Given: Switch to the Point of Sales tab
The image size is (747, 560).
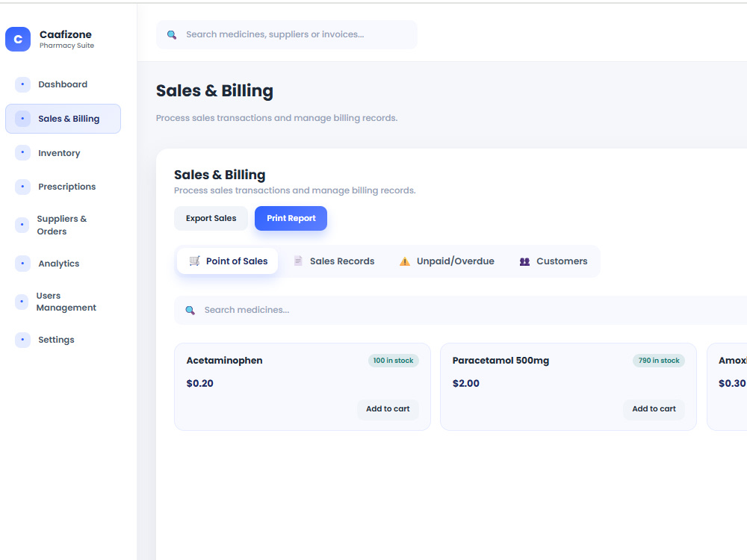Looking at the screenshot, I should [x=227, y=261].
